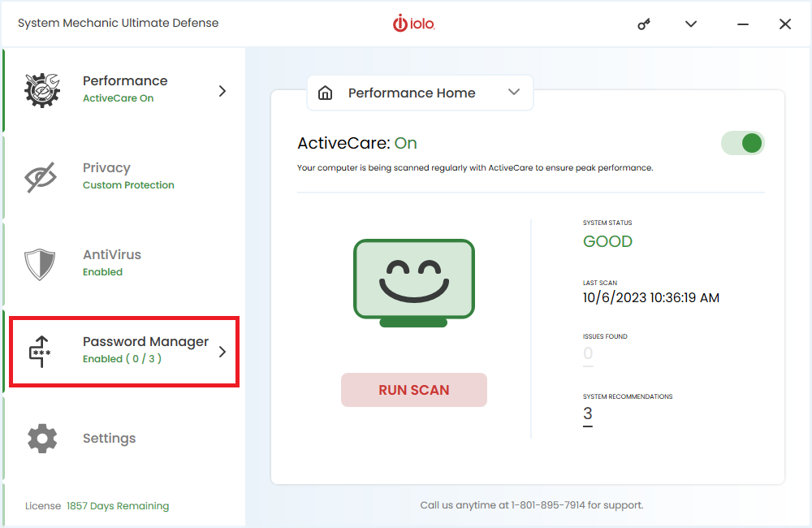Click the license key icon in title bar
This screenshot has width=812, height=528.
coord(644,24)
